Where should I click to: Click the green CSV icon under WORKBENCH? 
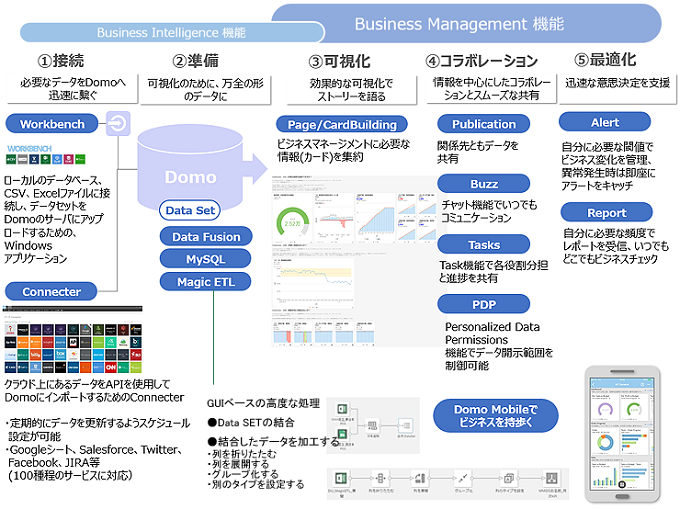11,159
